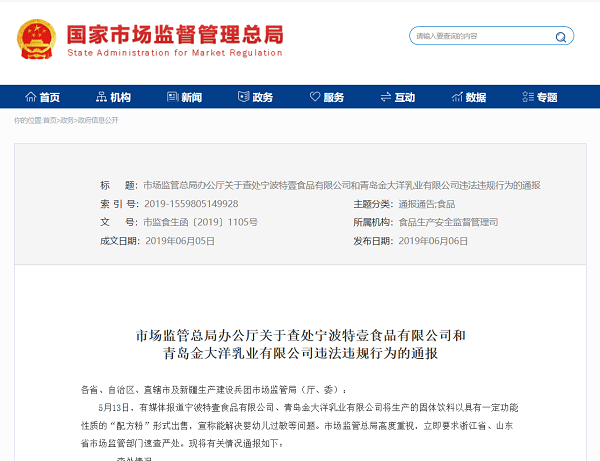The image size is (600, 461).
Task: Click the government affairs icon beside 政务
Action: coord(243,97)
